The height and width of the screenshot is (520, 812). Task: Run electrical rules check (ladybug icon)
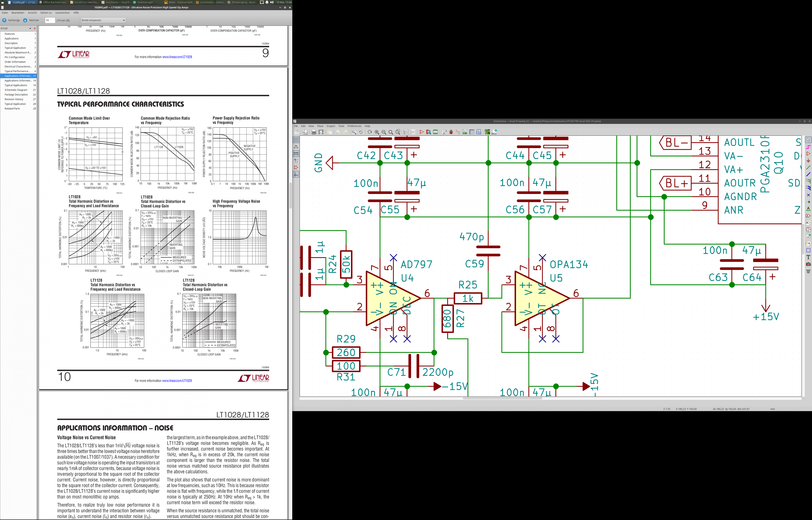(x=451, y=132)
